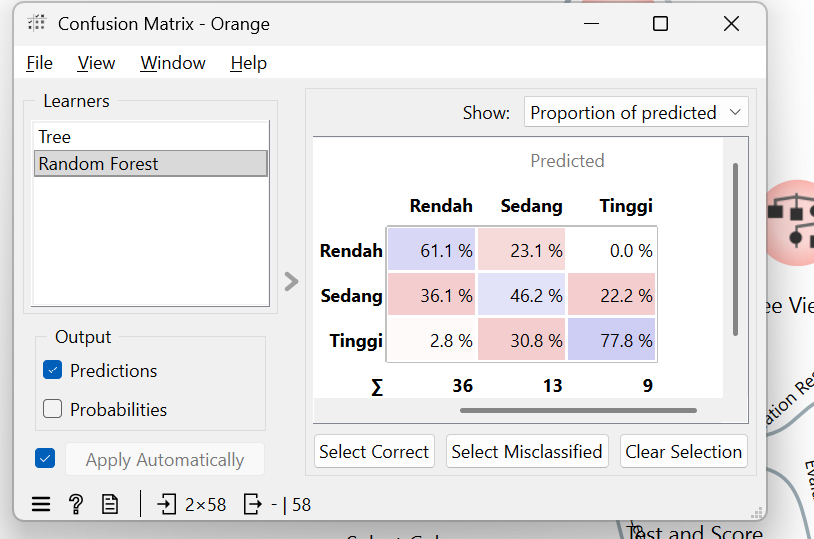Click the actual Rendah row header
The width and height of the screenshot is (814, 539).
[x=351, y=250]
